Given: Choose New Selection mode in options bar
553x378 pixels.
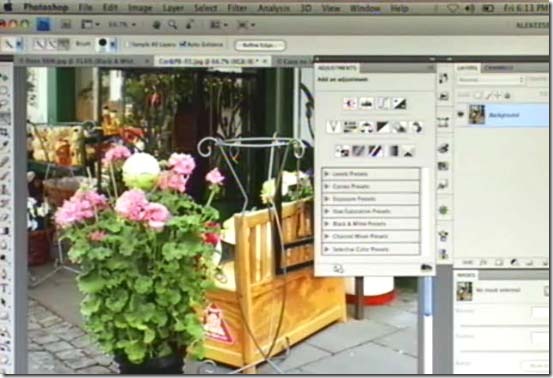Looking at the screenshot, I should click(x=38, y=44).
